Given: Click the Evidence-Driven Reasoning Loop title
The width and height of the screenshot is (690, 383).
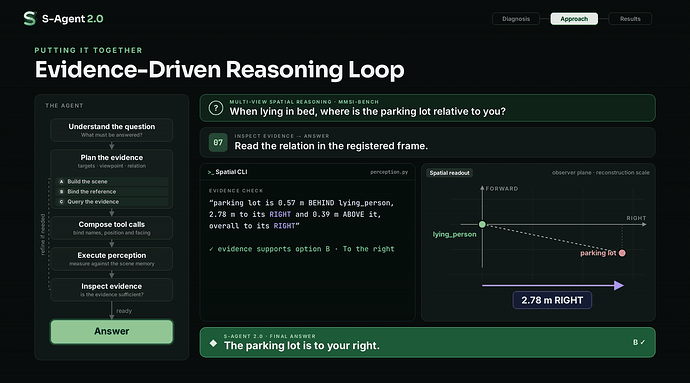Looking at the screenshot, I should [x=220, y=70].
